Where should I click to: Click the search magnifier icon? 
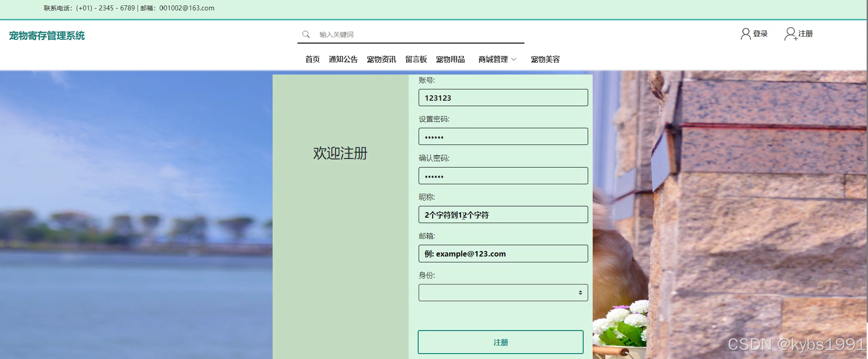306,34
